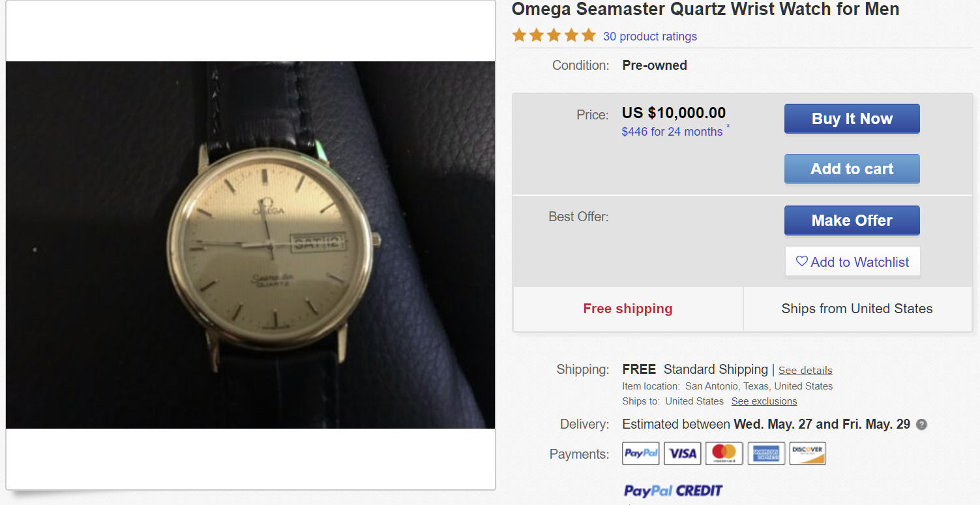
Task: Click the Buy It Now button
Action: 852,119
